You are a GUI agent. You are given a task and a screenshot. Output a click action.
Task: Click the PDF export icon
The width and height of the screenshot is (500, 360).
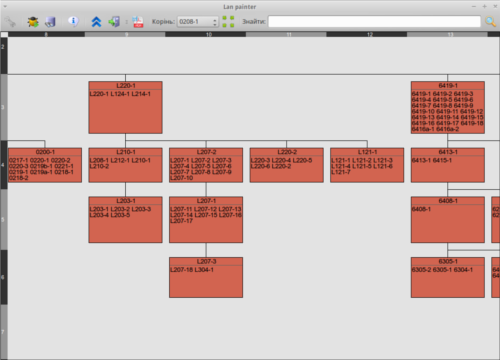[138, 22]
